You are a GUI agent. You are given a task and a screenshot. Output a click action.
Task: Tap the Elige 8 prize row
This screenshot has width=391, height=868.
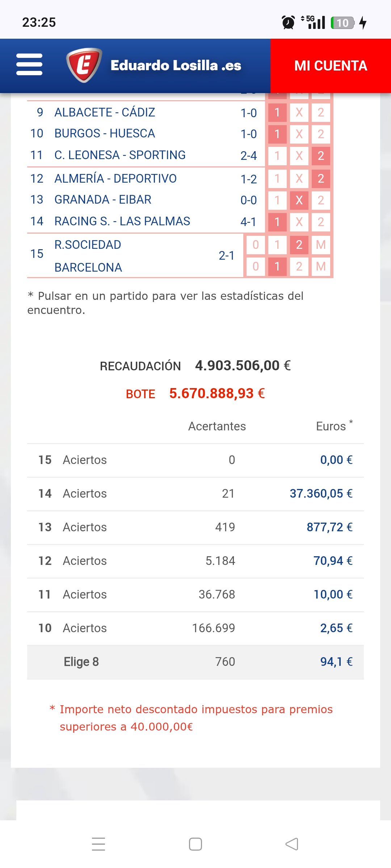(195, 662)
